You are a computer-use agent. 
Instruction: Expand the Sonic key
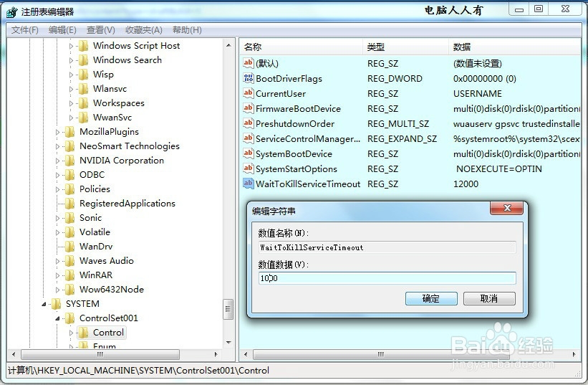[57, 218]
